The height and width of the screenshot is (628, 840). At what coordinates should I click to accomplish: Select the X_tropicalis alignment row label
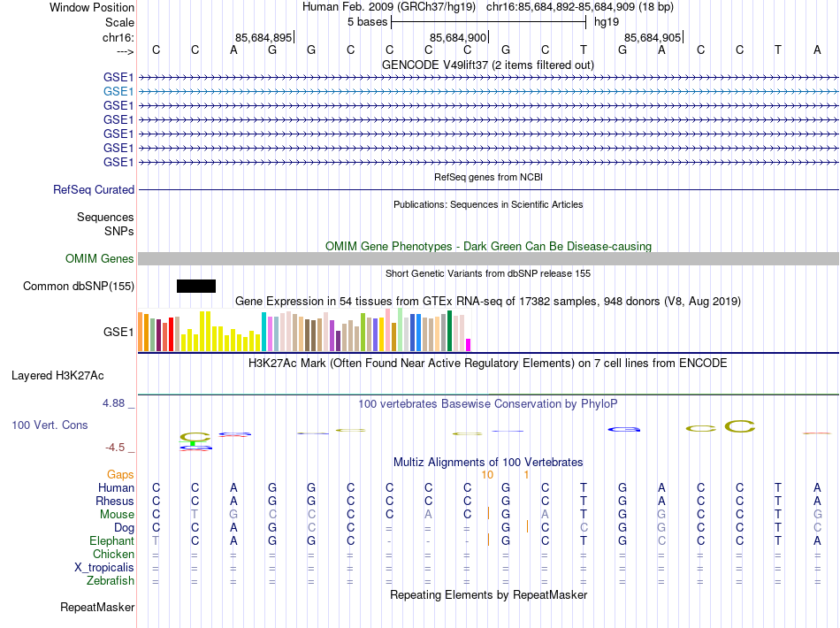(104, 568)
